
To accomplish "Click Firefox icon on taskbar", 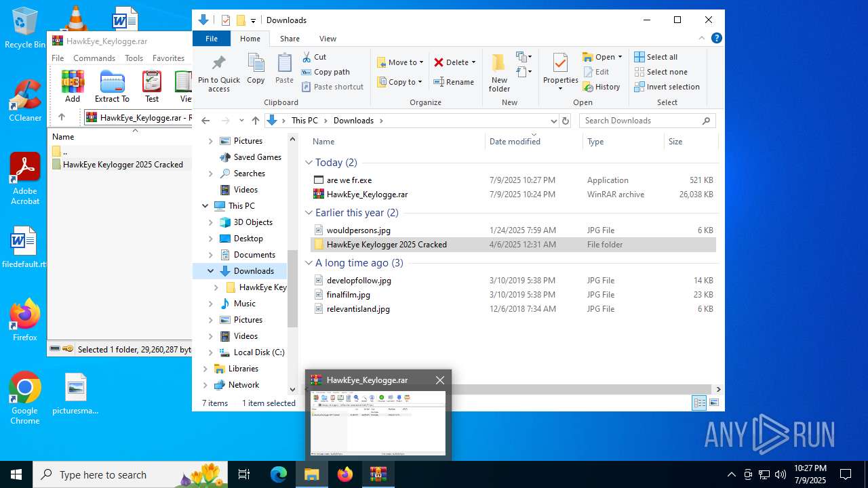I will click(345, 474).
